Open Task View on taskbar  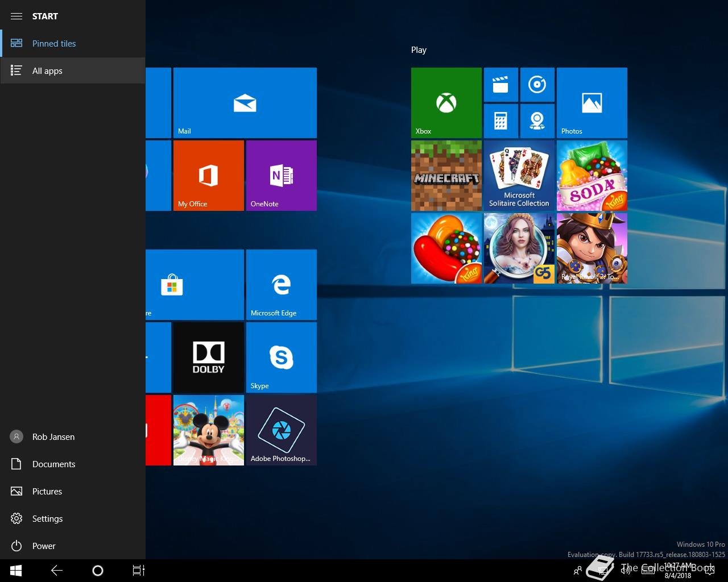click(139, 571)
